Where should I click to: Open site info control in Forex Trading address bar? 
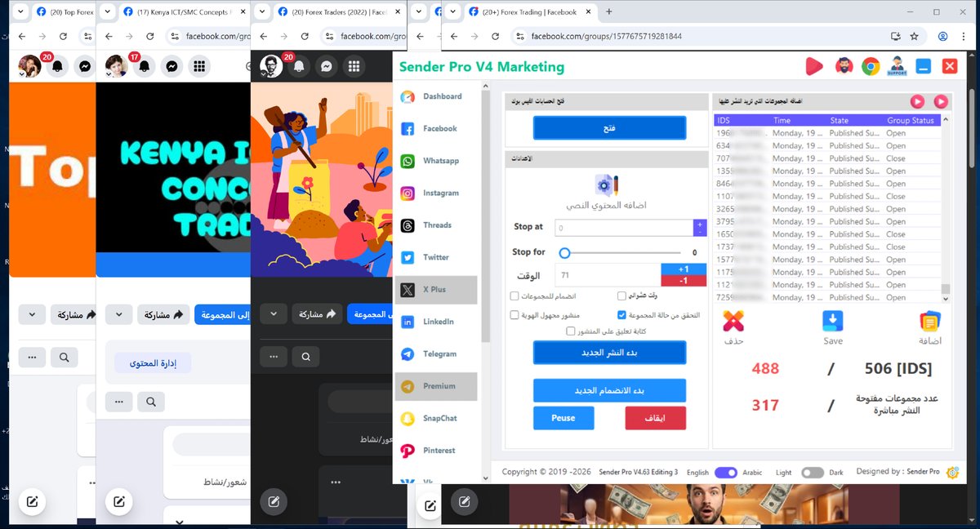pyautogui.click(x=519, y=37)
